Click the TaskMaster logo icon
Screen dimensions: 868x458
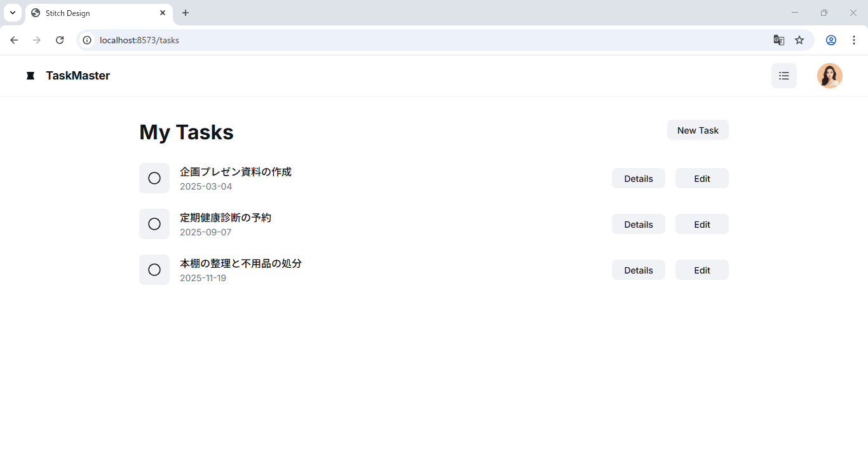coord(31,76)
